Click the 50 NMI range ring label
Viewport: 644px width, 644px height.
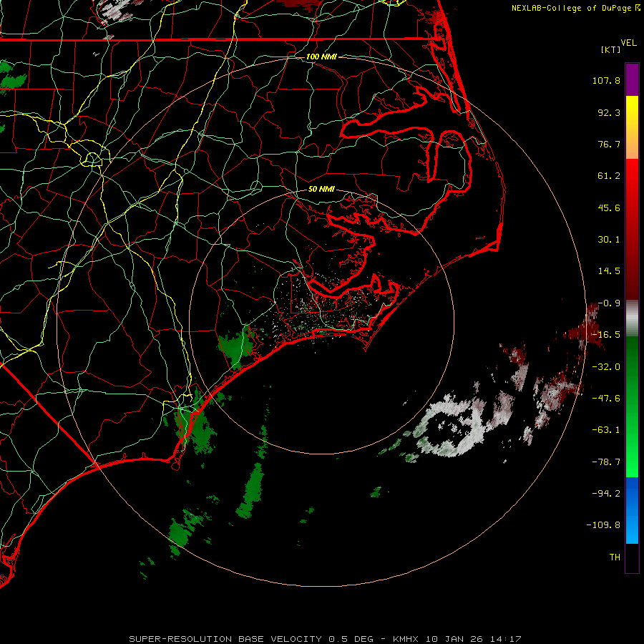tap(321, 189)
